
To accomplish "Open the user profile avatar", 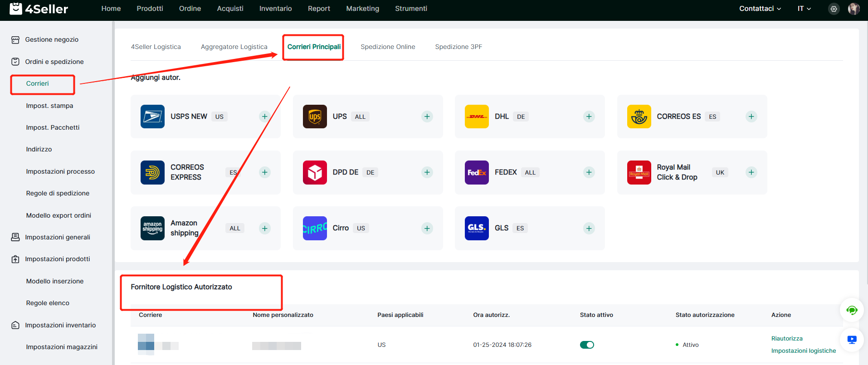I will tap(853, 9).
